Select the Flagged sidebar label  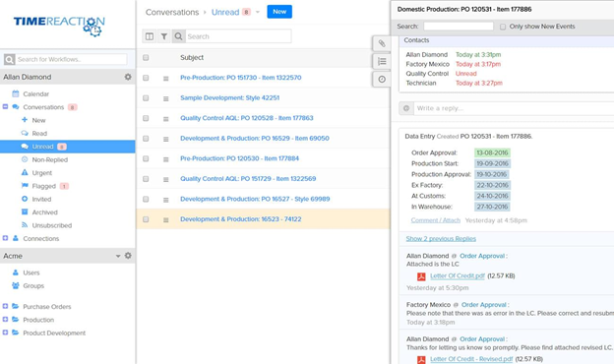click(44, 186)
